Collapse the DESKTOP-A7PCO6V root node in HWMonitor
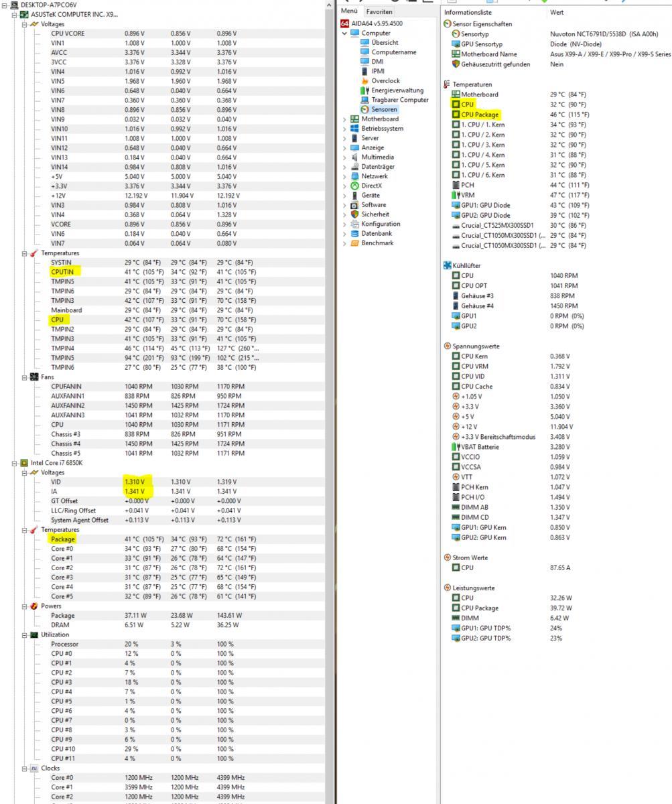The width and height of the screenshot is (672, 804). click(5, 5)
